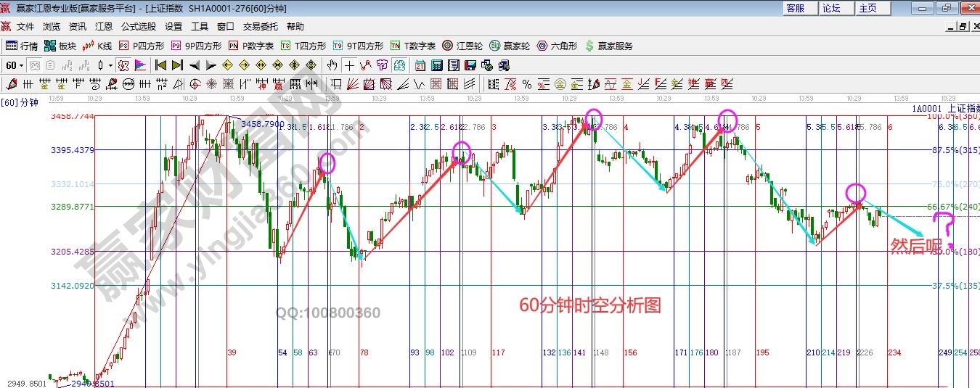Click the percent (%) drawing tool
The width and height of the screenshot is (980, 388).
[x=526, y=84]
